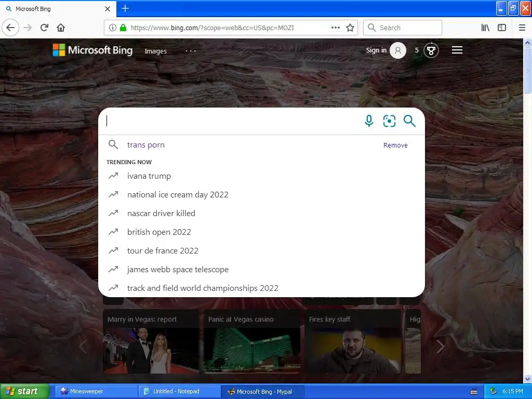The image size is (532, 399).
Task: Click the rewards points count 5
Action: click(x=417, y=50)
